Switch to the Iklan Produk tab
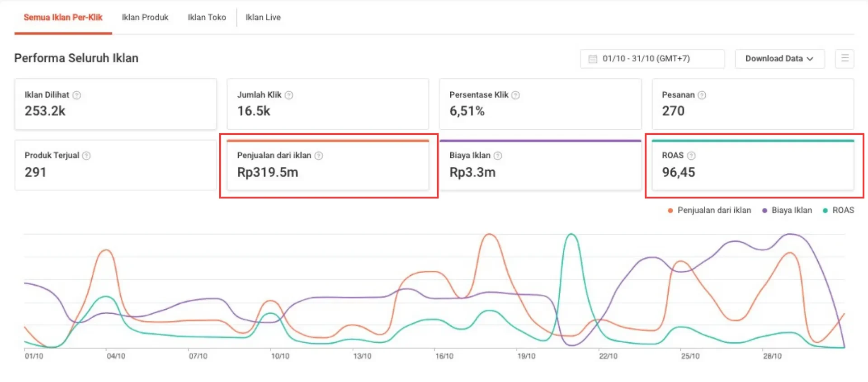Viewport: 868px width, 382px height. point(145,17)
